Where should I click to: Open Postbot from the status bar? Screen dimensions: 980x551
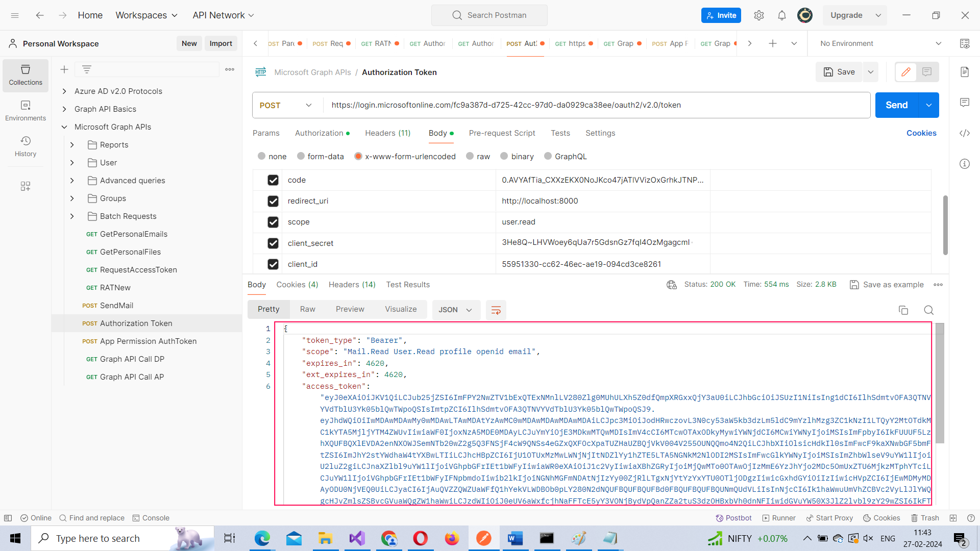[733, 518]
